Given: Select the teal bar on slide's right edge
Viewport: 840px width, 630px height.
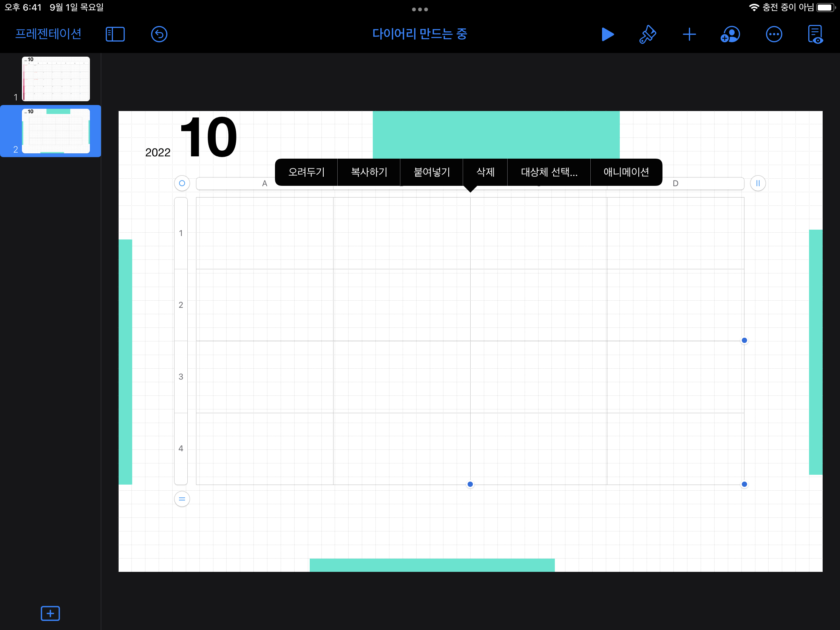Looking at the screenshot, I should (x=816, y=352).
